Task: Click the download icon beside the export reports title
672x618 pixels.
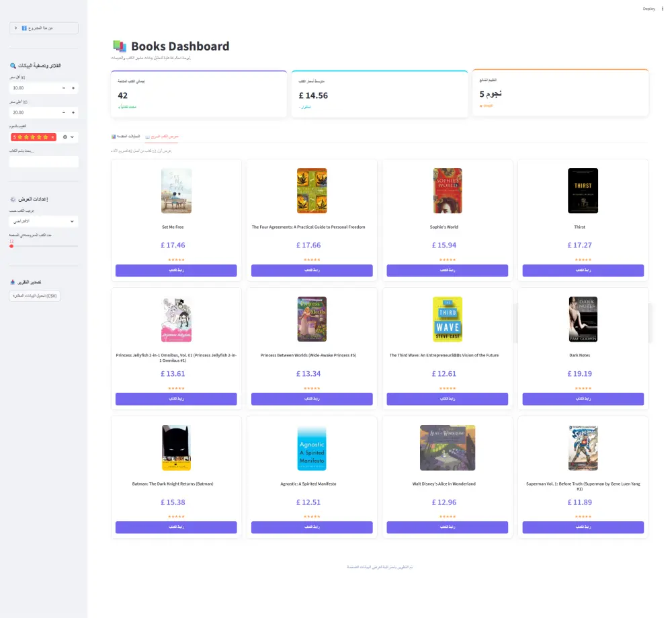Action: point(12,281)
